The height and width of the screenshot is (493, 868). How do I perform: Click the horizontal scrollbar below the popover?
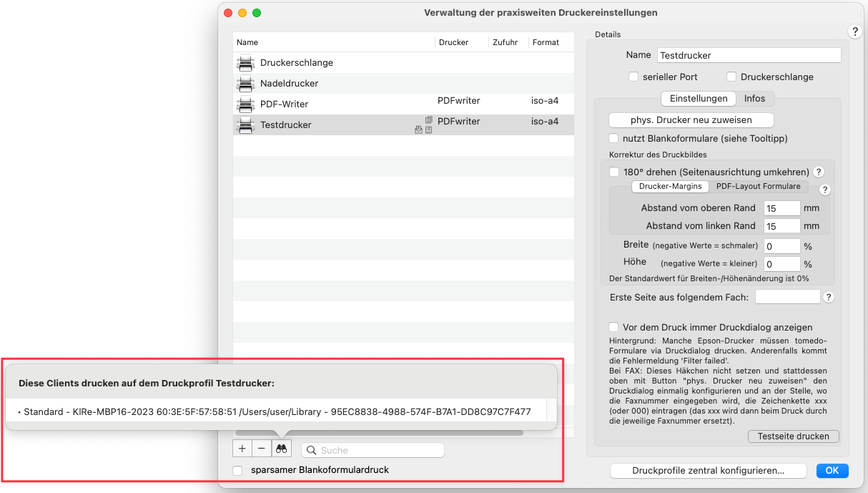coord(379,433)
